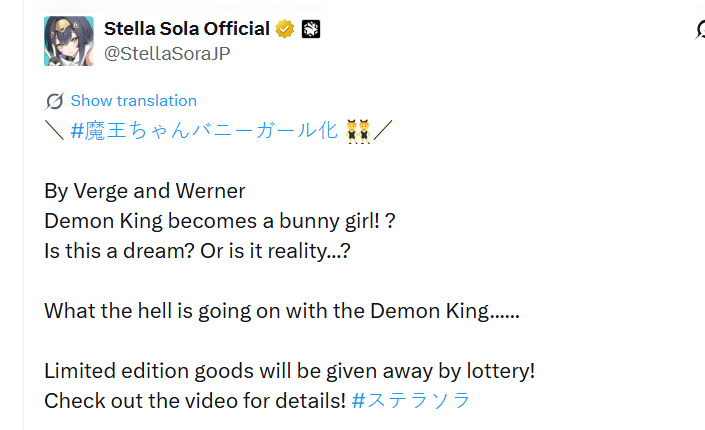Viewport: 705px width, 430px height.
Task: Open the Stella Sola Official display name
Action: (187, 29)
